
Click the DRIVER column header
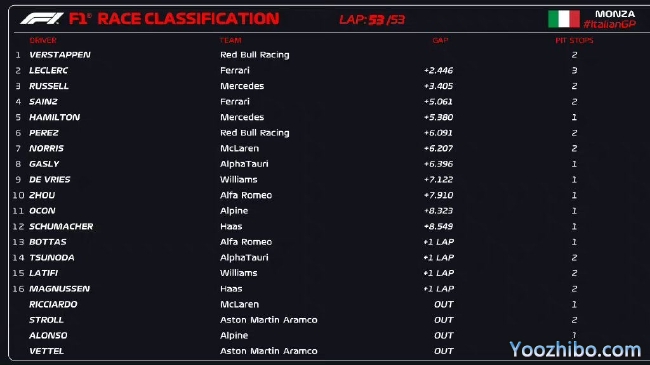click(43, 40)
